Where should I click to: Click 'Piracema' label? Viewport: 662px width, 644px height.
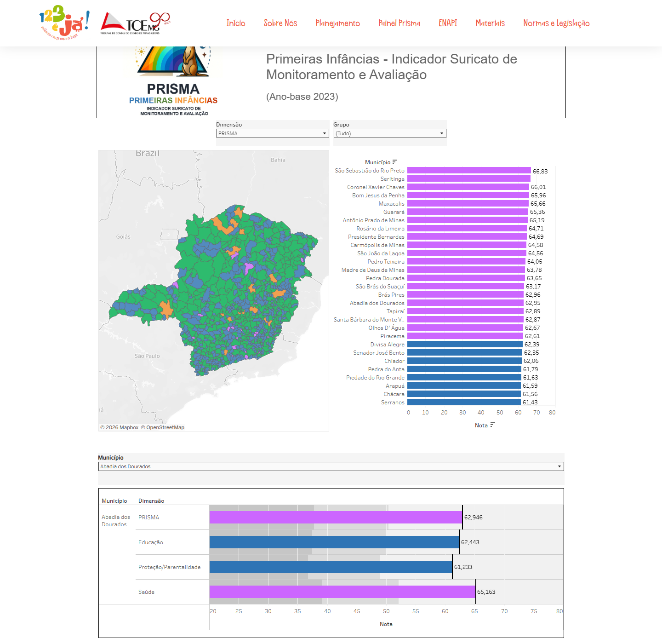click(x=393, y=336)
